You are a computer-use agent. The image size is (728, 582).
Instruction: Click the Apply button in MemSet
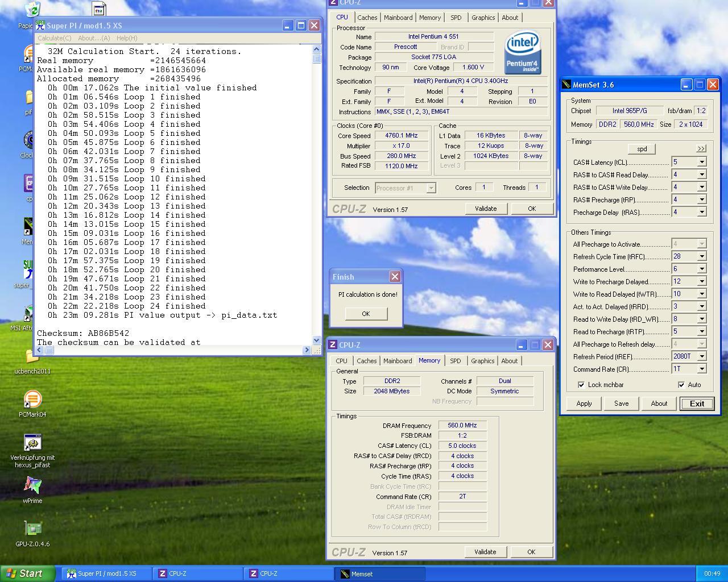click(x=584, y=404)
